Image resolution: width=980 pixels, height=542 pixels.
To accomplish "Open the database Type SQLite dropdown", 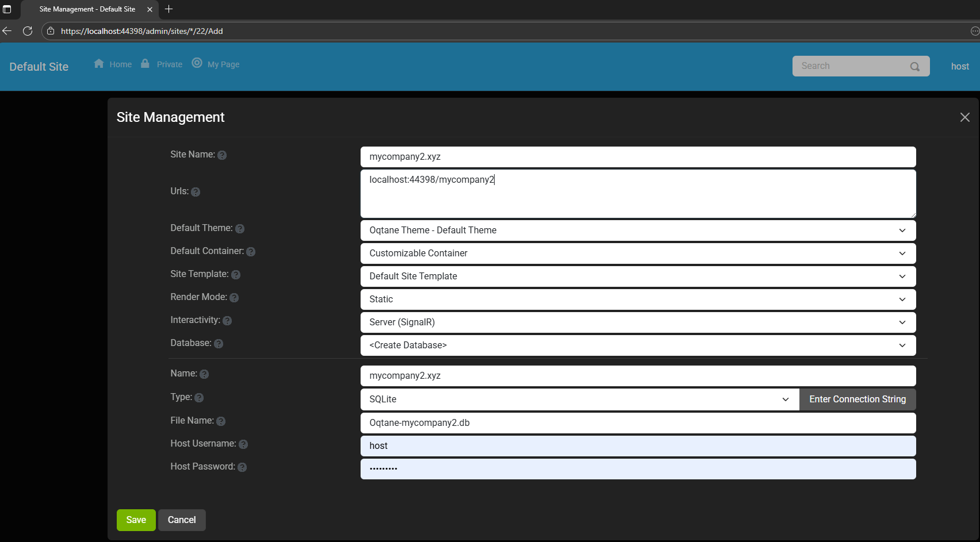I will tap(579, 399).
